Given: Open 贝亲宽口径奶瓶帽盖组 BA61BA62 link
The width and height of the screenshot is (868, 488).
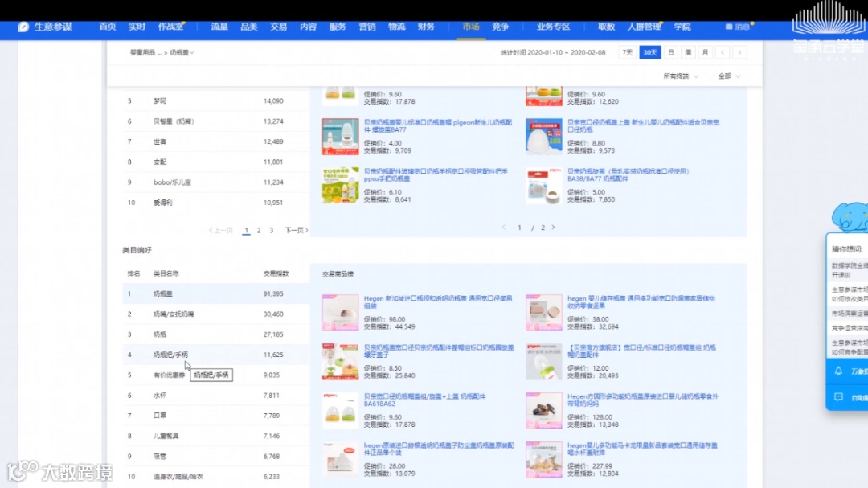Looking at the screenshot, I should click(x=424, y=400).
